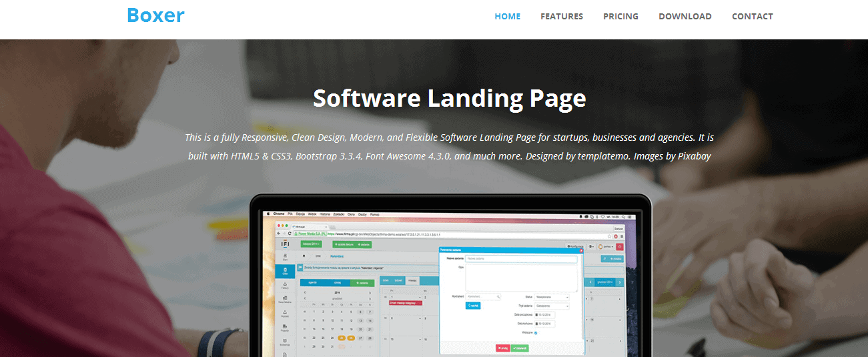Click the search icon in the Kontrahent field

tap(498, 297)
